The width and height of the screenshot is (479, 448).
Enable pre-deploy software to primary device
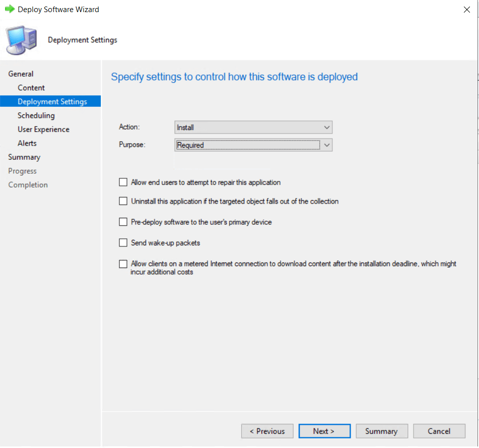[123, 222]
